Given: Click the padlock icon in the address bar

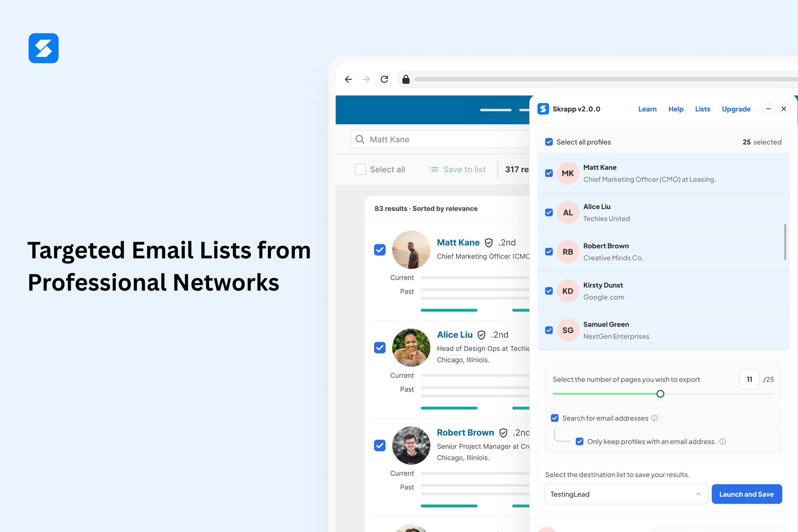Looking at the screenshot, I should [x=406, y=79].
